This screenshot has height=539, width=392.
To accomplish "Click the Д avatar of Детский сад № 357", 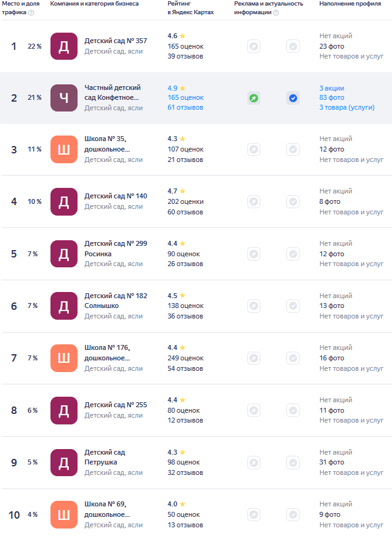I will [x=64, y=46].
